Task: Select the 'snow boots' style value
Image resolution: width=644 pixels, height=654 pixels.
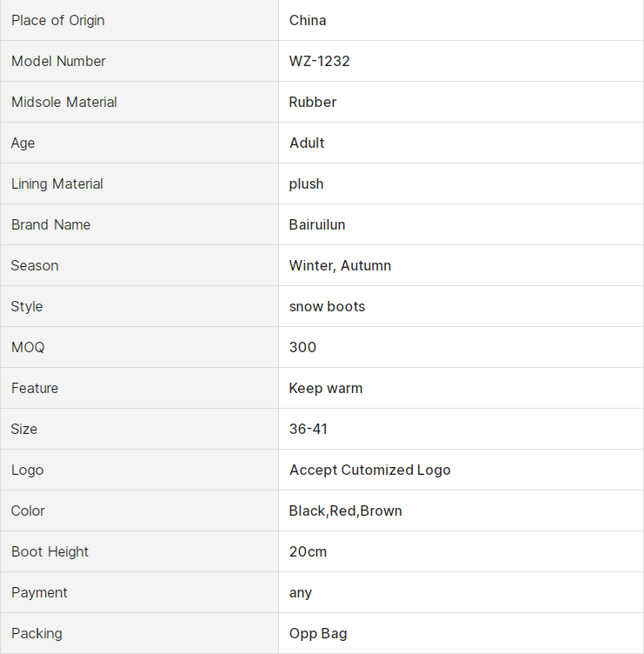Action: [327, 306]
